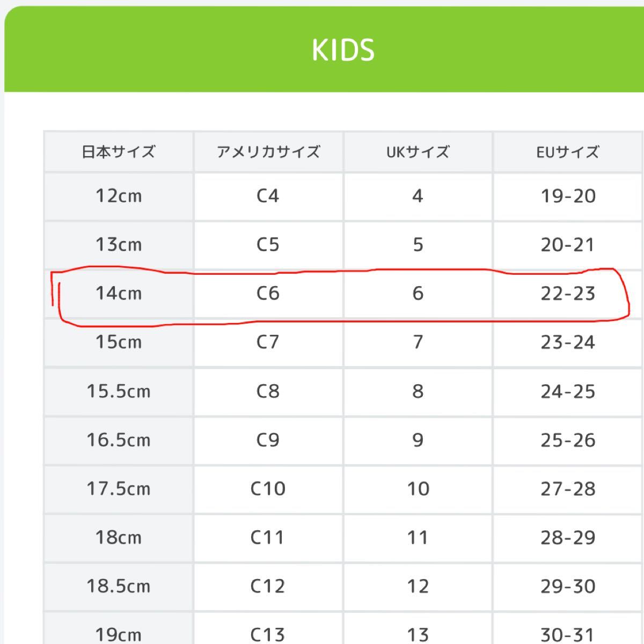Click the EU 19-20 cell

[x=568, y=196]
